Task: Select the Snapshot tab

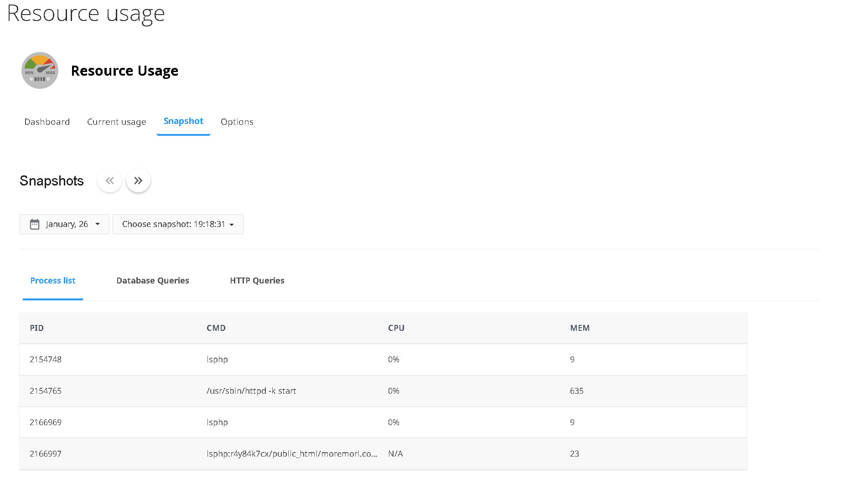Action: (183, 121)
